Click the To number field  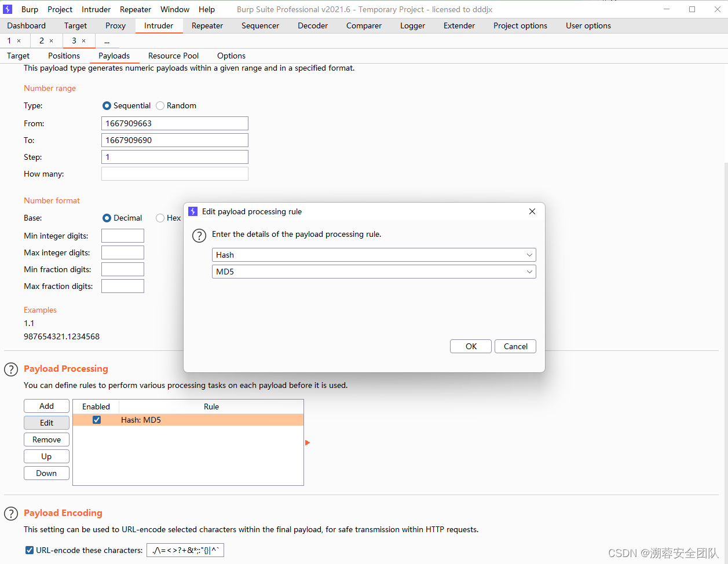click(x=175, y=140)
